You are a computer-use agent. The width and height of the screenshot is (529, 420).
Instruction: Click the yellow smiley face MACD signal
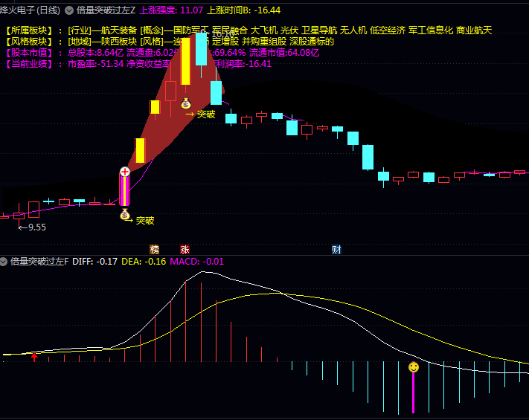(x=414, y=367)
